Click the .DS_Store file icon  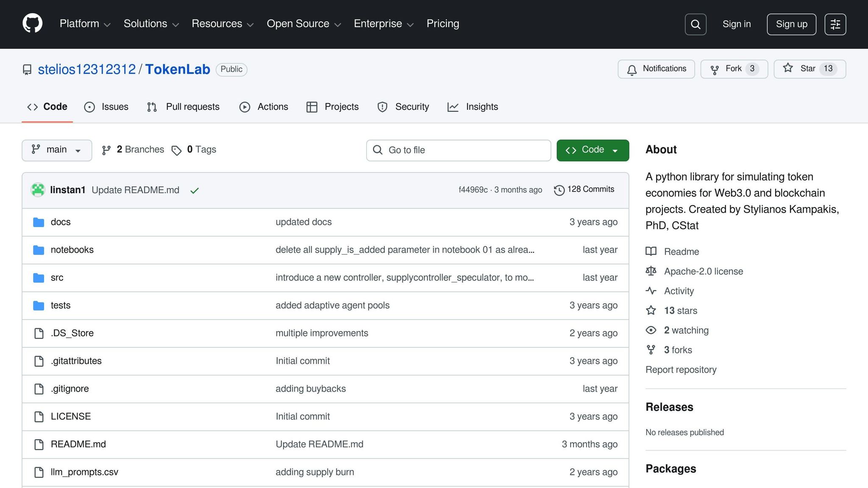tap(39, 333)
